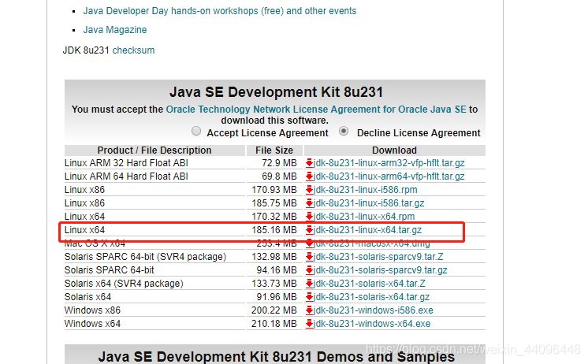Click the 210.18 MB file size
The height and width of the screenshot is (364, 588).
[274, 324]
